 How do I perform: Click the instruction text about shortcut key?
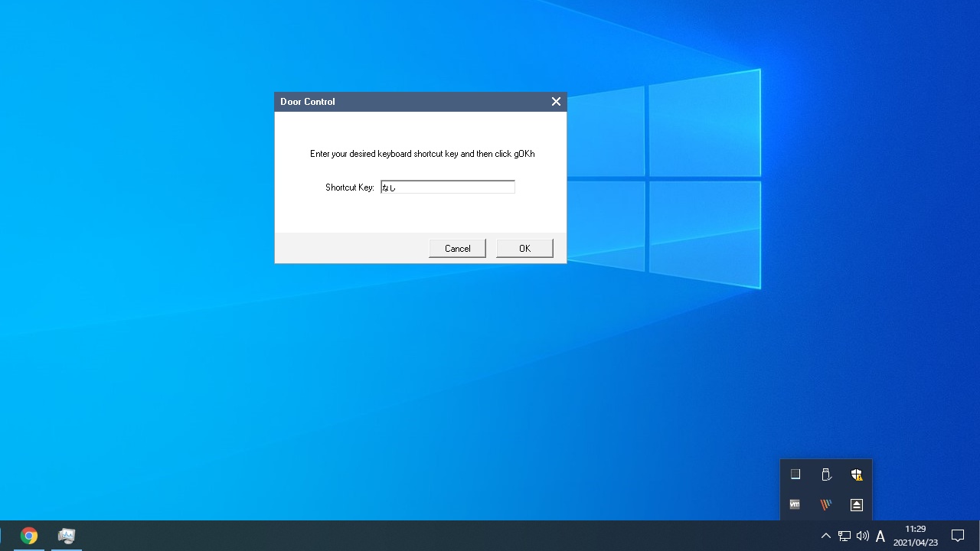(x=423, y=154)
